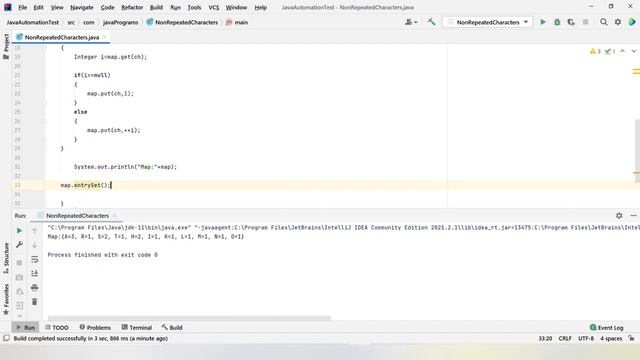Open the View menu
The width and height of the screenshot is (640, 360).
[x=57, y=7]
